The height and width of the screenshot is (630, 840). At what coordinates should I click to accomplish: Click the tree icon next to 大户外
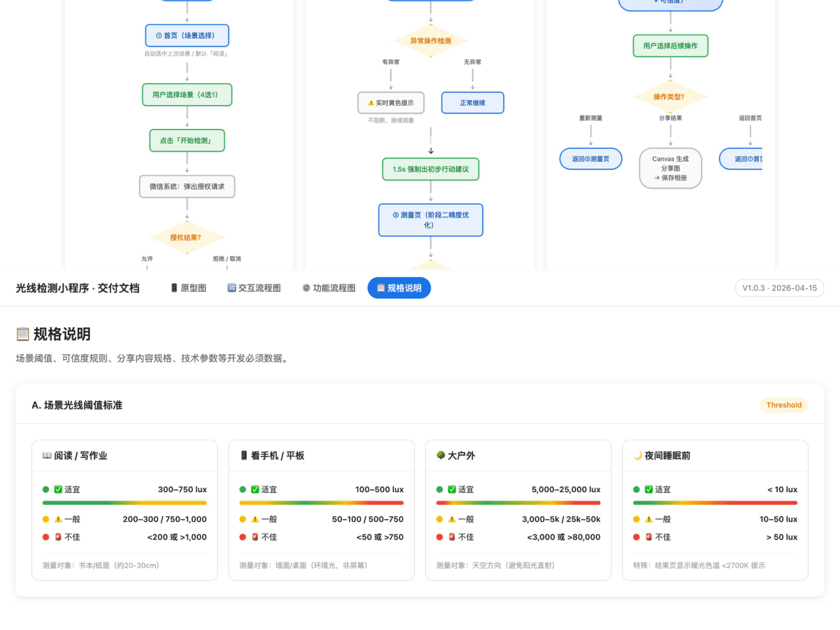(441, 455)
